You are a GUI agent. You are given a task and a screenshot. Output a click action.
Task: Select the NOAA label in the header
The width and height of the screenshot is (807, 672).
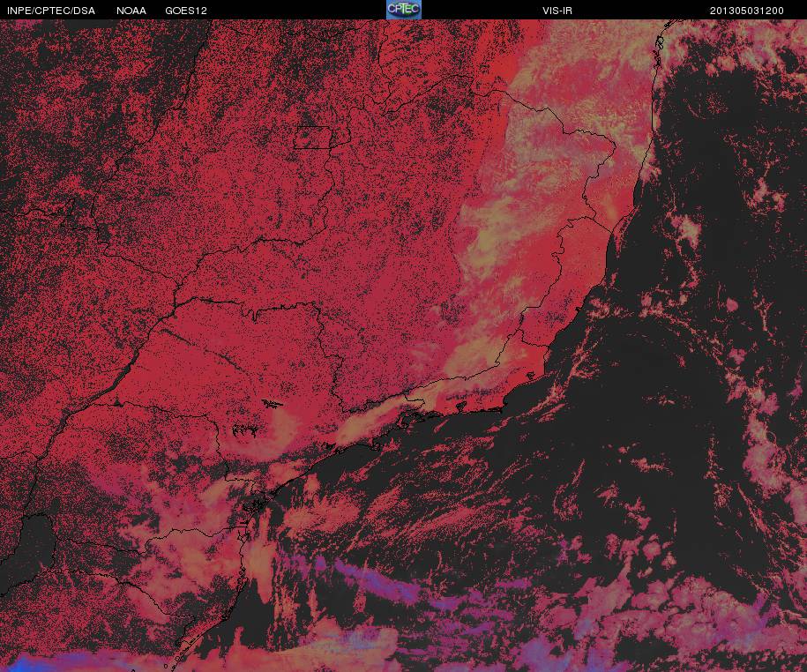point(131,11)
